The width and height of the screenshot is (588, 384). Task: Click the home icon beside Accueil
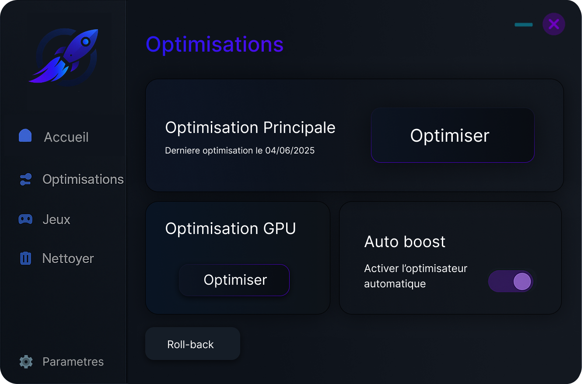point(25,136)
